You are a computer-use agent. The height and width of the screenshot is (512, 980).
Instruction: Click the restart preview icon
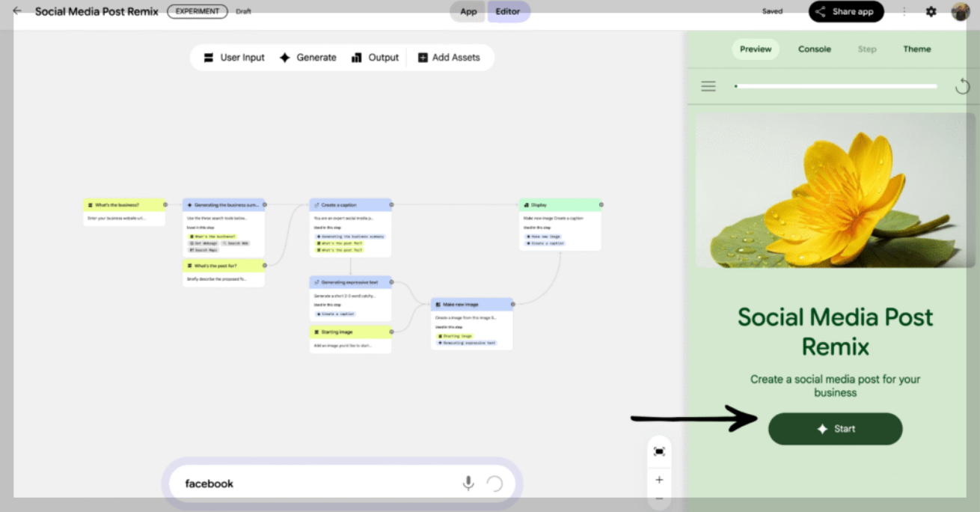coord(963,87)
